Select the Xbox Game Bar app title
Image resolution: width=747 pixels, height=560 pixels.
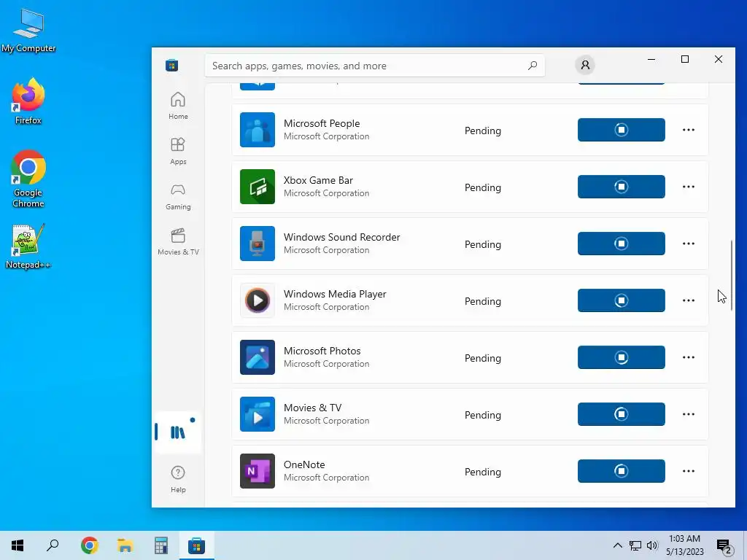pyautogui.click(x=318, y=180)
